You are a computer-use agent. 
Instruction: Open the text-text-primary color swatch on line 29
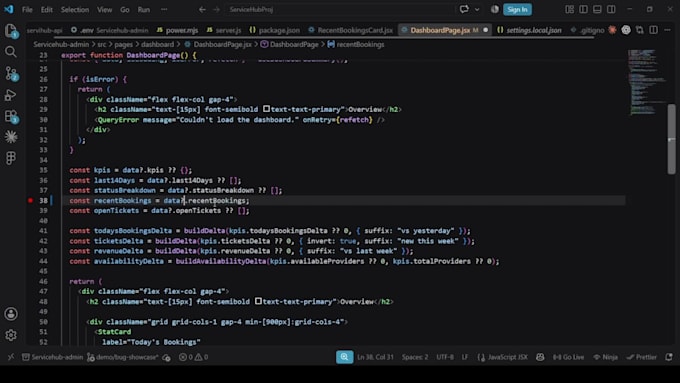coord(266,109)
